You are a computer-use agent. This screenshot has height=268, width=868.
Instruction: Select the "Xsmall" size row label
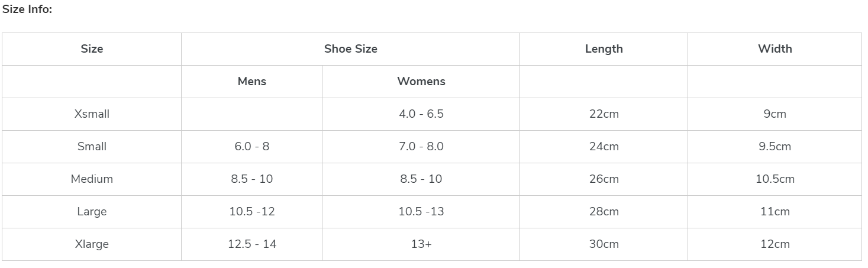92,114
